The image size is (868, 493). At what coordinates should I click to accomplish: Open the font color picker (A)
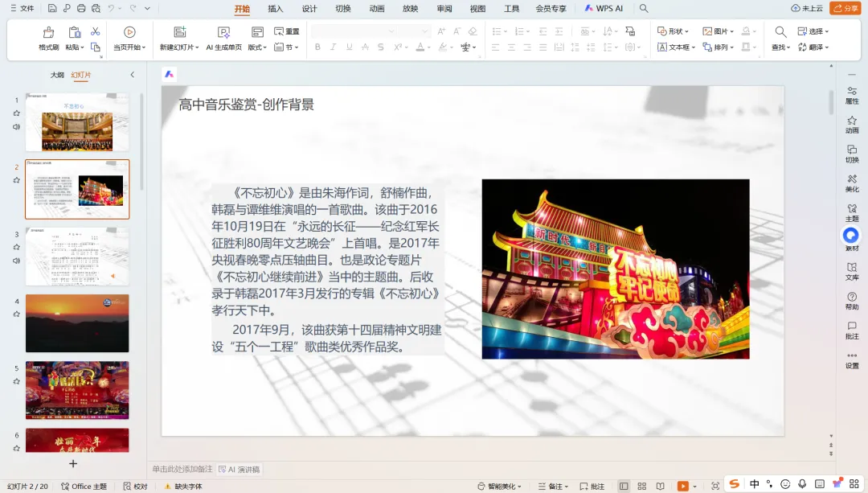(x=420, y=47)
